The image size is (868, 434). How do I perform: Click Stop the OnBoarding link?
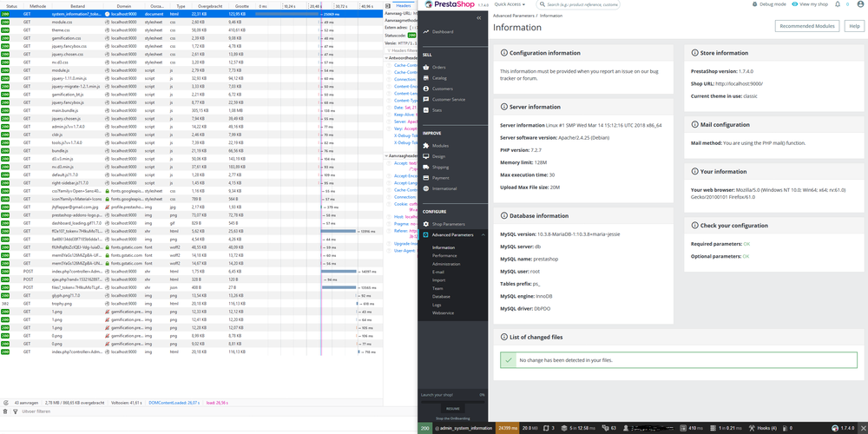pyautogui.click(x=452, y=418)
